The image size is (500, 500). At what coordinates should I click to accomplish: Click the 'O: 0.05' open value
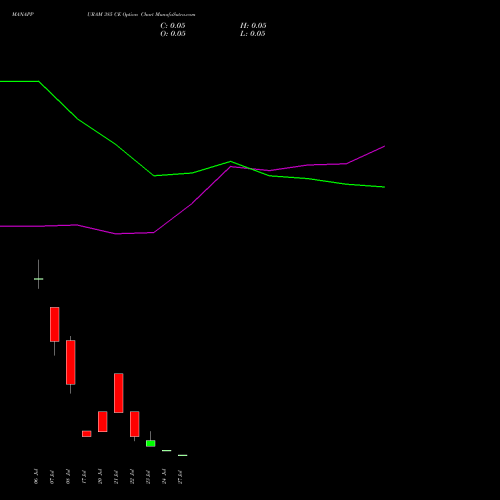click(173, 34)
